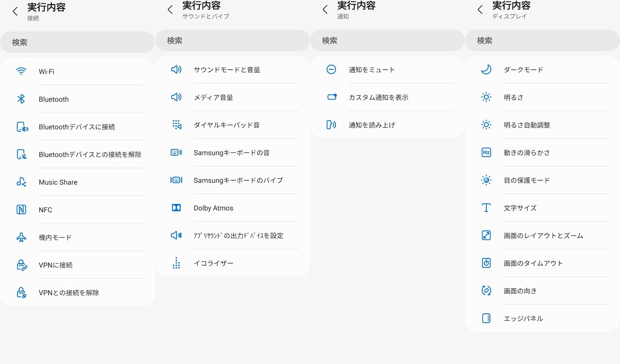
Task: Click the sun icon for 明るさ自動調整
Action: tap(486, 125)
